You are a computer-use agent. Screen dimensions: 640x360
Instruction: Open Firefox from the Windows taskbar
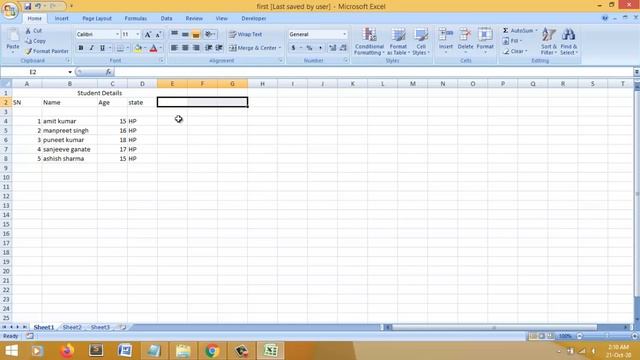[x=67, y=351]
